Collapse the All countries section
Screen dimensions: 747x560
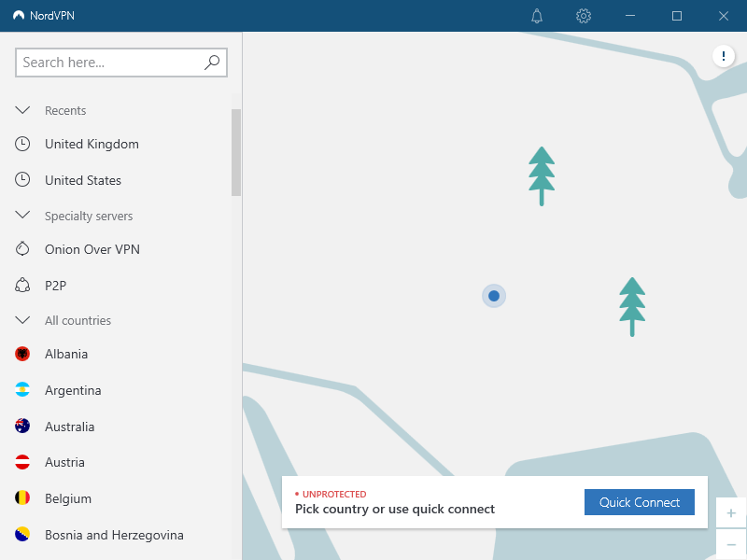pos(22,320)
